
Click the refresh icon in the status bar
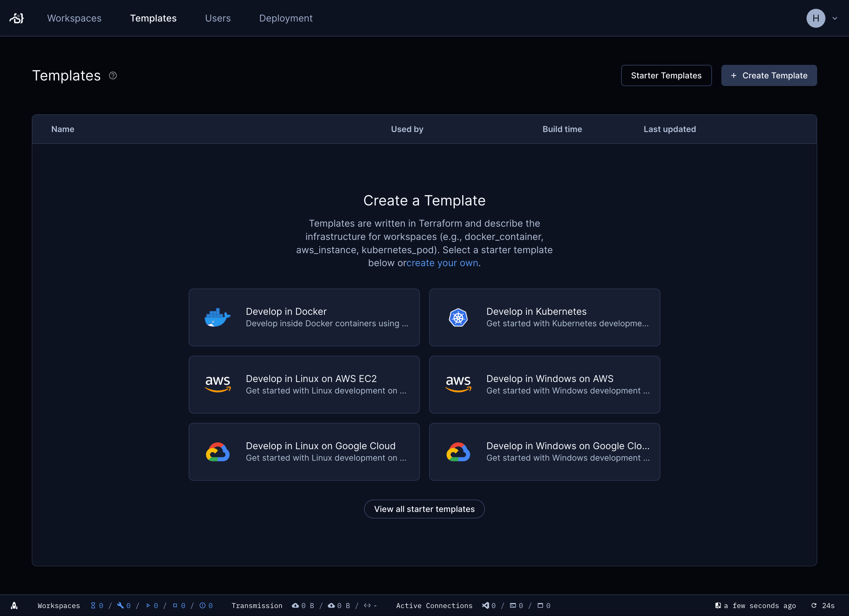click(x=814, y=605)
